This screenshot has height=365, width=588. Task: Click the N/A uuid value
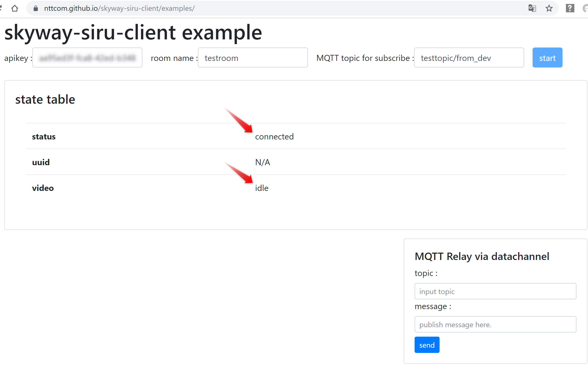(x=262, y=162)
